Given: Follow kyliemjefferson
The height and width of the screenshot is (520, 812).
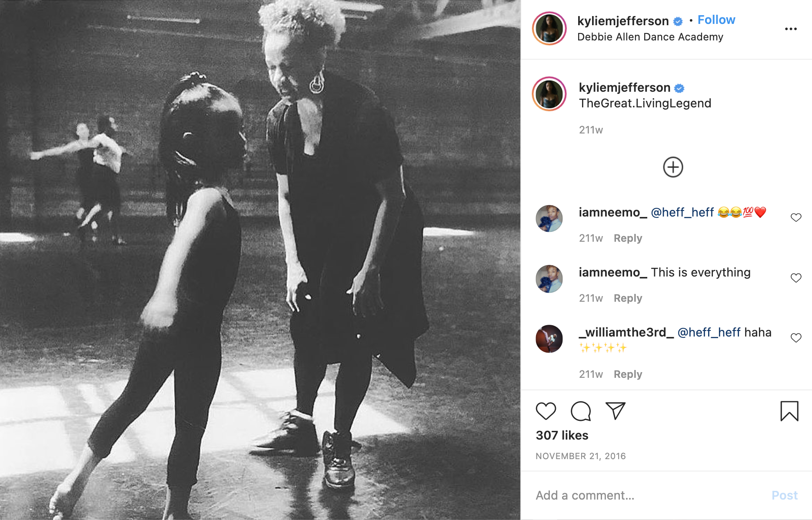Looking at the screenshot, I should click(x=716, y=20).
